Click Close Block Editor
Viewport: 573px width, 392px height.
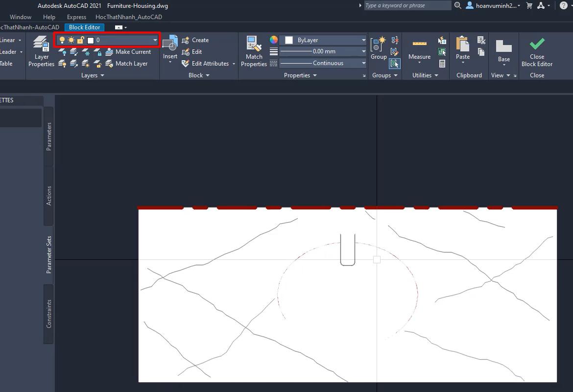[x=537, y=51]
